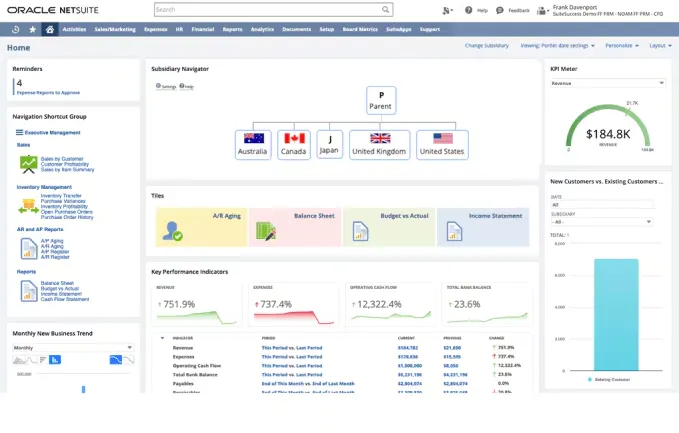Viewport: 679px width, 433px height.
Task: Open the Recent Records clock icon
Action: (x=15, y=29)
